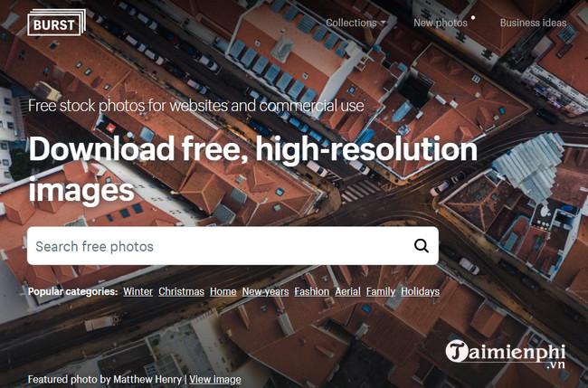Open the Fashion category link

coord(311,291)
